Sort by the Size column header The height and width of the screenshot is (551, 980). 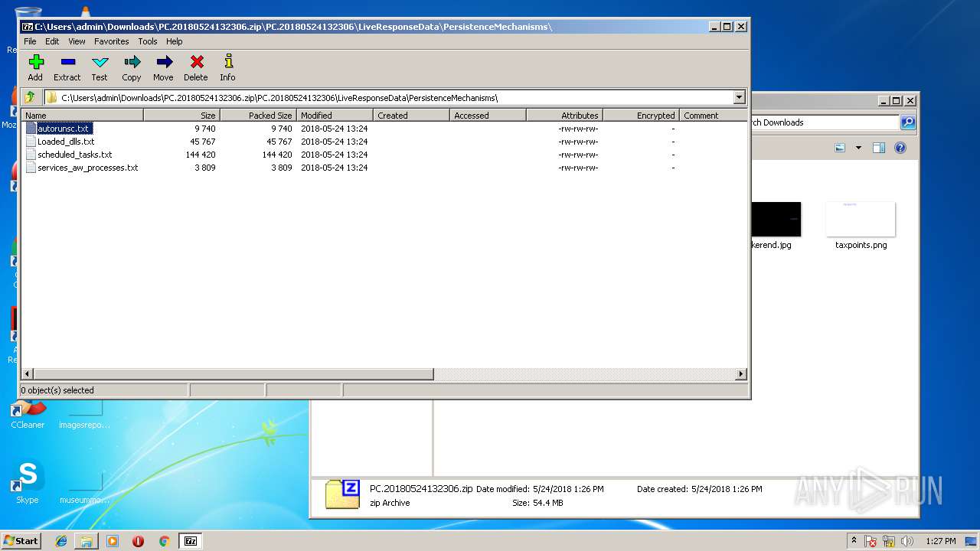point(182,116)
